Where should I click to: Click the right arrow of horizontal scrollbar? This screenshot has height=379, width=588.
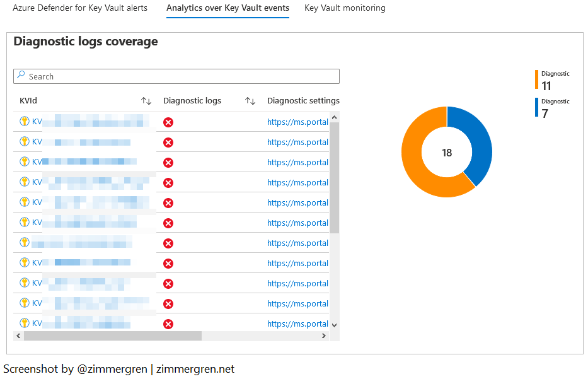tap(325, 336)
